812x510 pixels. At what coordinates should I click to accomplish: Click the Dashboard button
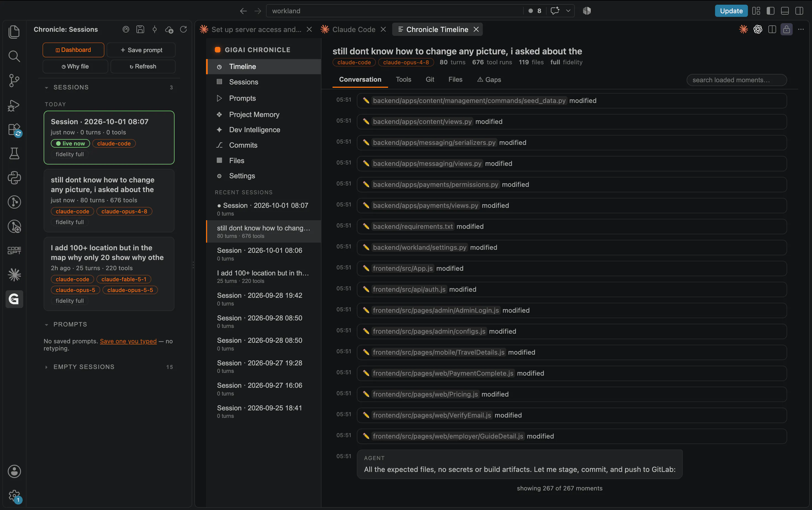click(73, 50)
